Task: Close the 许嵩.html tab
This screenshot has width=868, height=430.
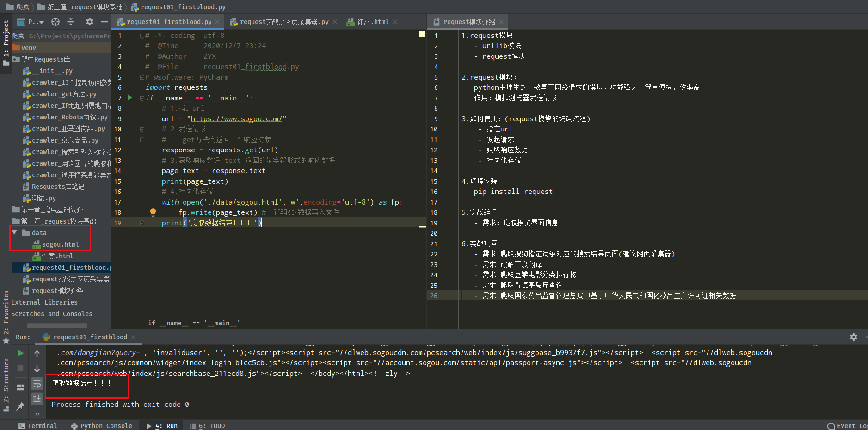Action: (395, 22)
